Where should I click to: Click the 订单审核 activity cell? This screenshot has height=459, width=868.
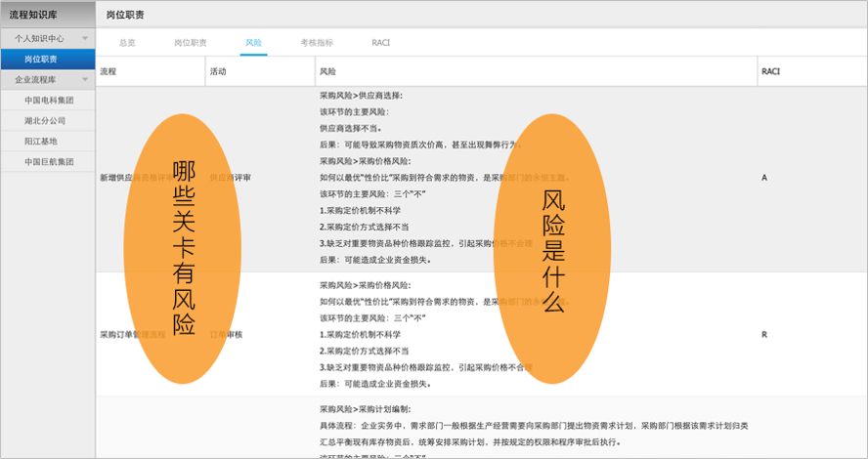pyautogui.click(x=227, y=334)
